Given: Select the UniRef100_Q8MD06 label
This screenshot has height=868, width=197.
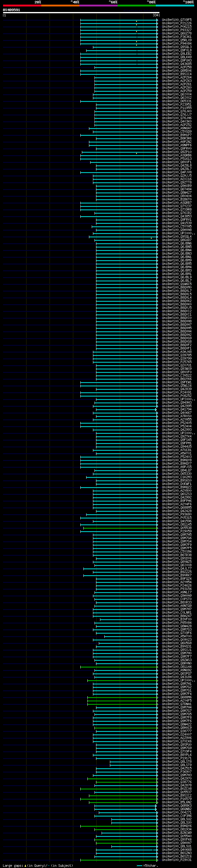Looking at the screenshot, I should (177, 71).
